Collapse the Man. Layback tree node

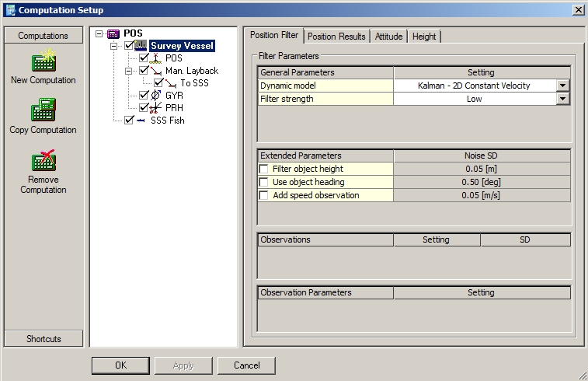(x=129, y=71)
